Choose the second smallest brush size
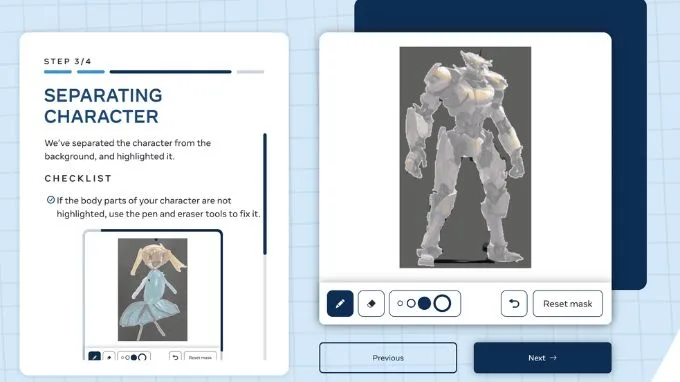Screen dimensions: 680x382 point(411,304)
